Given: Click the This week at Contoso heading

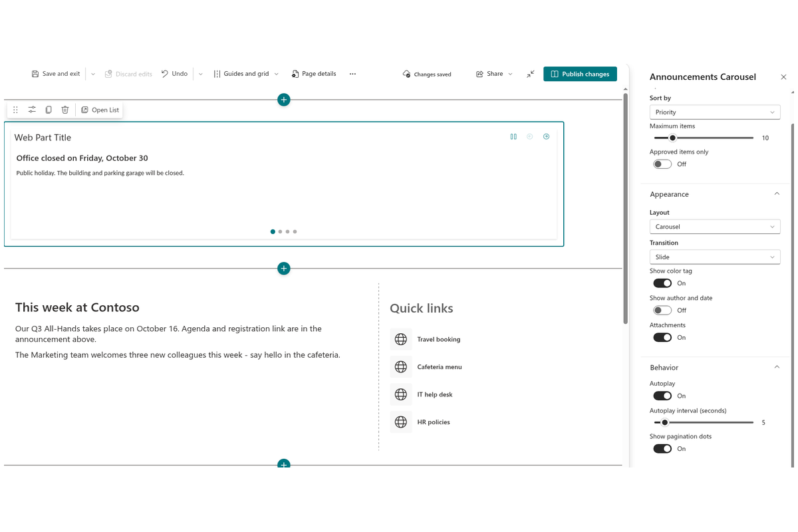Looking at the screenshot, I should 77,307.
